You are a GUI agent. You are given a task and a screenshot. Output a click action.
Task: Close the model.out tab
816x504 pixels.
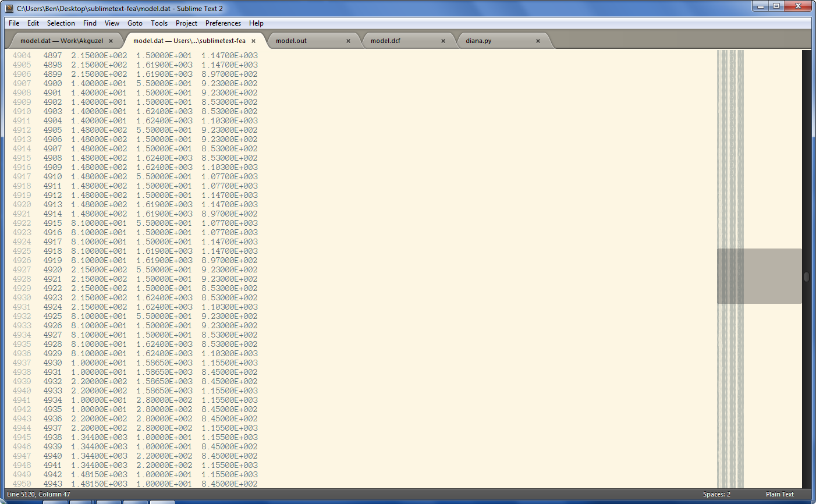pos(348,41)
